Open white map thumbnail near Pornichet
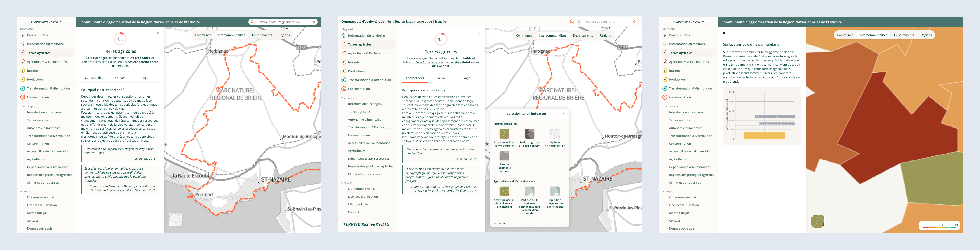This screenshot has height=250, width=980. pyautogui.click(x=175, y=220)
